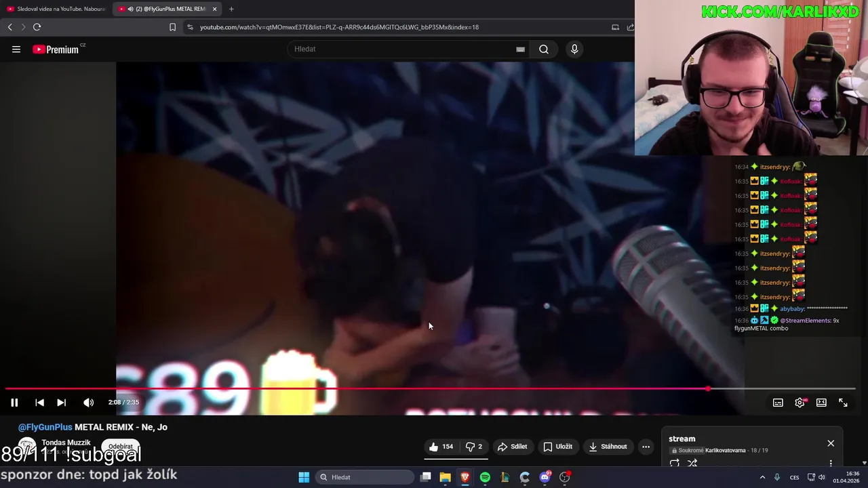The width and height of the screenshot is (868, 488).
Task: Open @FlyGunPlus channel link in title
Action: pos(45,427)
